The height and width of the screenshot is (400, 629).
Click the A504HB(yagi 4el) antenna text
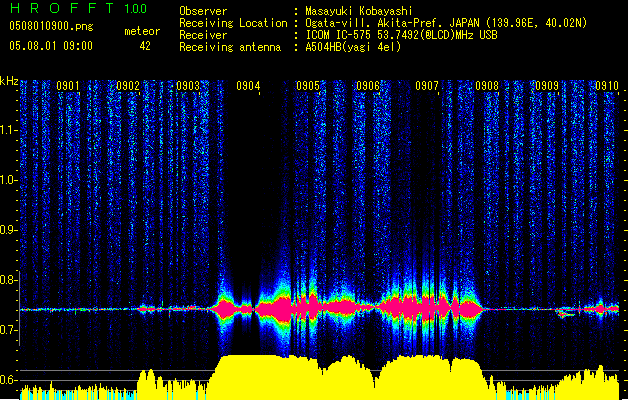(353, 47)
